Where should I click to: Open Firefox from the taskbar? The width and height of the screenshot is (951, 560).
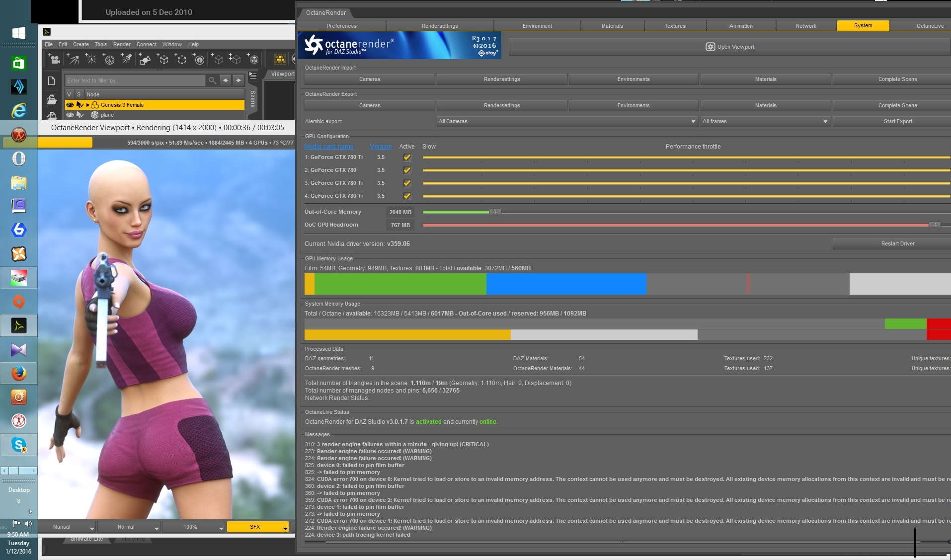tap(18, 373)
